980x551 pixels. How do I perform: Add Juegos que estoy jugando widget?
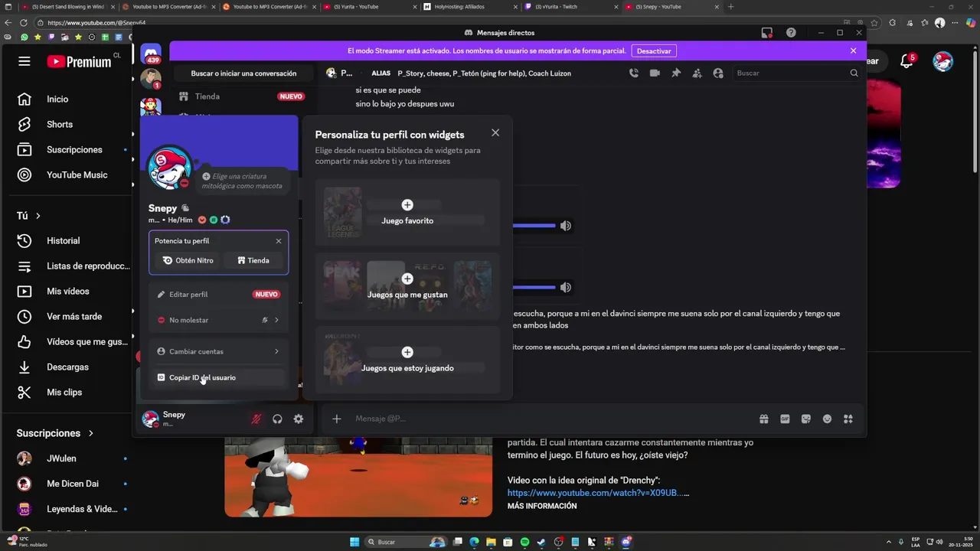tap(407, 359)
